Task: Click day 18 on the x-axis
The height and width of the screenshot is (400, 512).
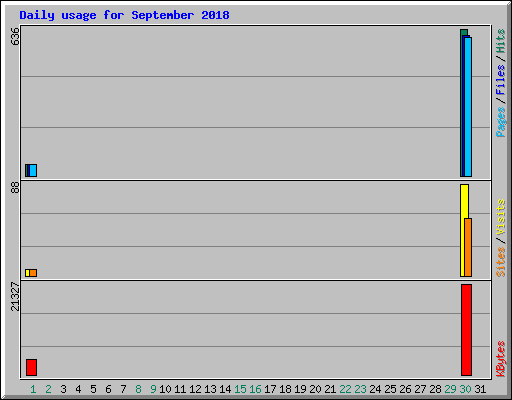Action: pos(285,389)
